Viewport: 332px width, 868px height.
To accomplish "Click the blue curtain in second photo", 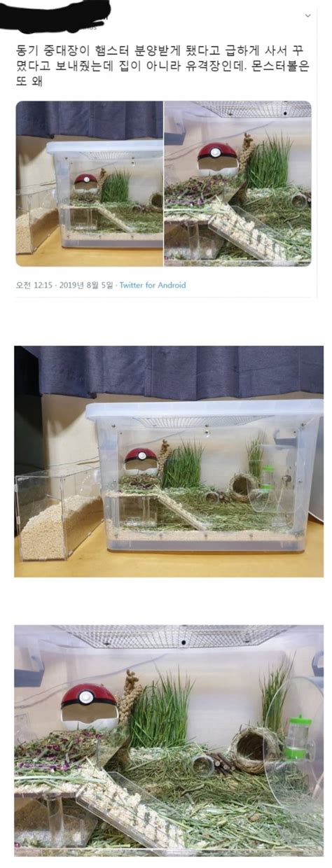I will click(x=175, y=370).
